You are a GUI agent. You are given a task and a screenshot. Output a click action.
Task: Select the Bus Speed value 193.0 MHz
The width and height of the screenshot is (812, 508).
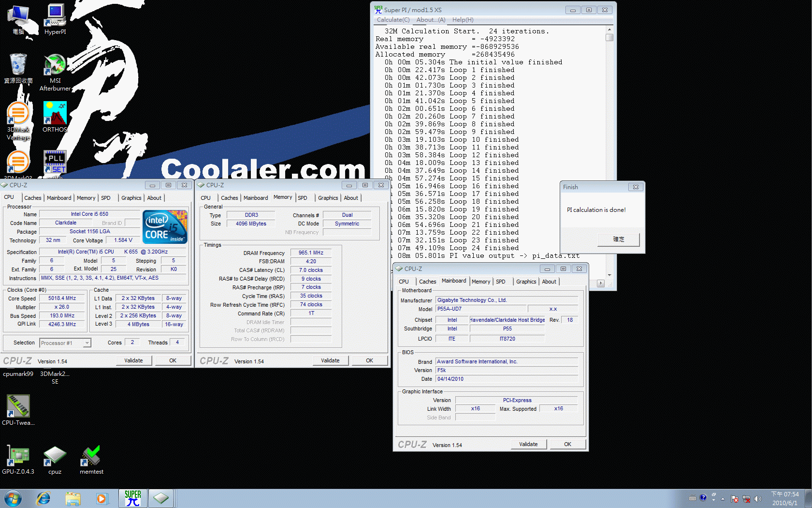coord(62,315)
